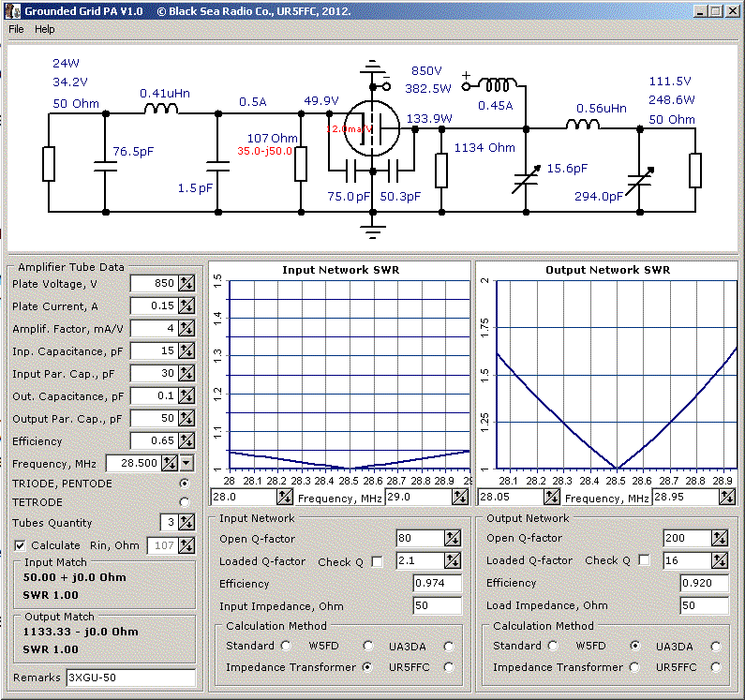Click the Plate Current spinner icon
This screenshot has height=700, width=745.
point(186,305)
